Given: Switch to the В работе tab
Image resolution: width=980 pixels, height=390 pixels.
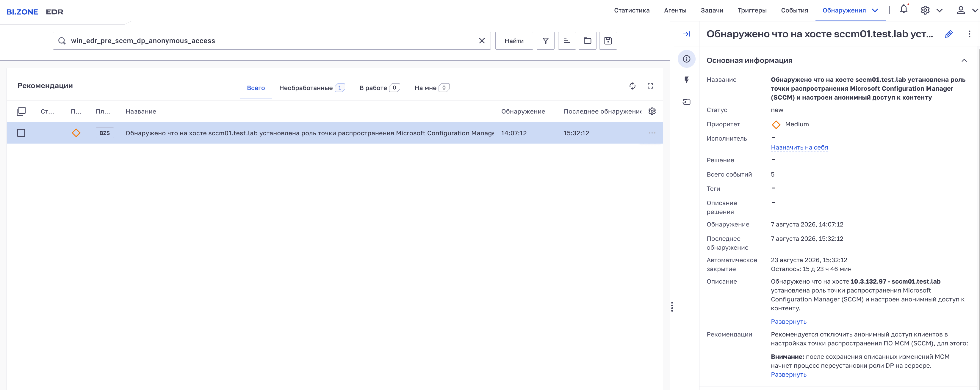Looking at the screenshot, I should 379,88.
